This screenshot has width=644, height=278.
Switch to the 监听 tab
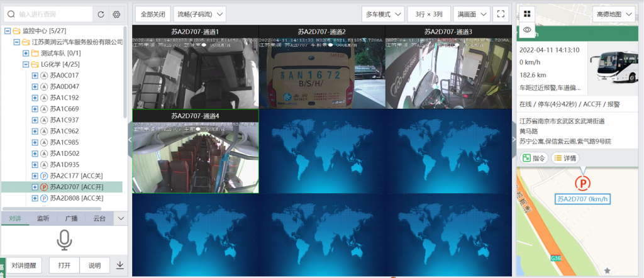[43, 219]
